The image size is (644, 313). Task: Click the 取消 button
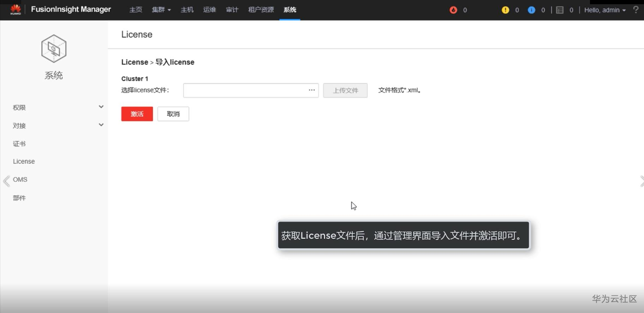pos(173,114)
